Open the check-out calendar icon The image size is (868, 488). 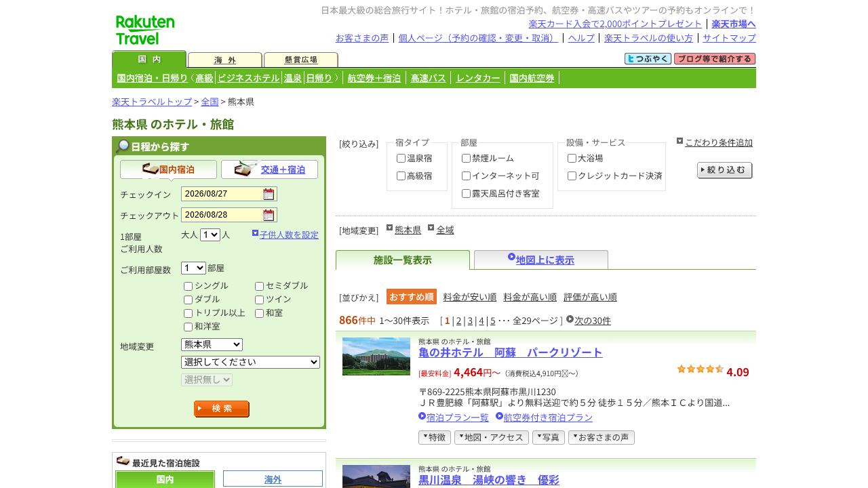click(269, 215)
